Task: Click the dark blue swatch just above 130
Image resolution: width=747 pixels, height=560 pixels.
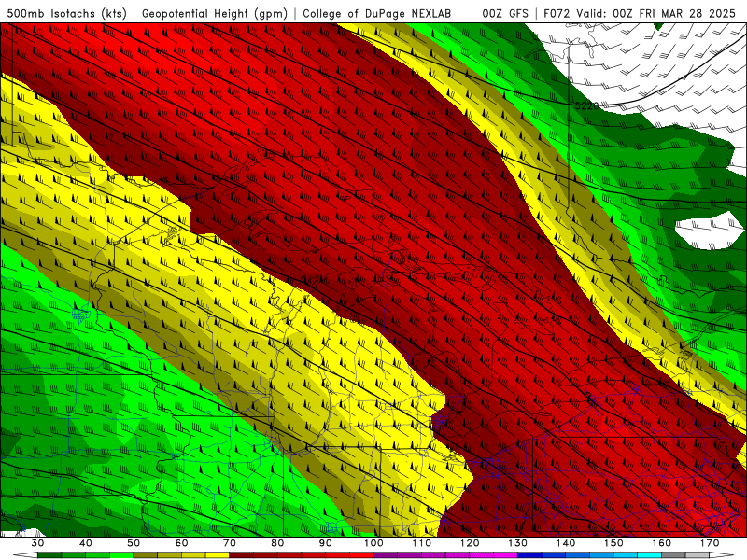Action: 529,554
